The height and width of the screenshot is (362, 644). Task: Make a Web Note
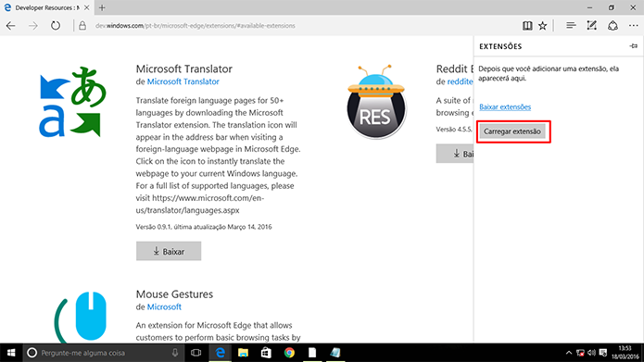[x=591, y=26]
